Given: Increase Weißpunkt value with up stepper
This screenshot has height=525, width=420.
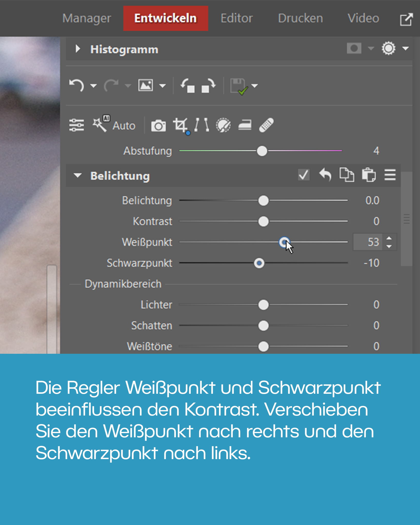Looking at the screenshot, I should click(389, 238).
